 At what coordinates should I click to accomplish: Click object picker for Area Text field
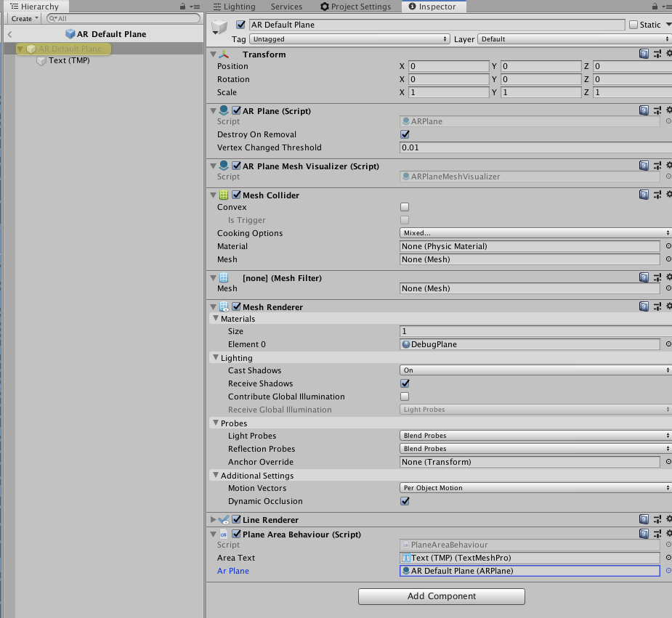tap(668, 558)
